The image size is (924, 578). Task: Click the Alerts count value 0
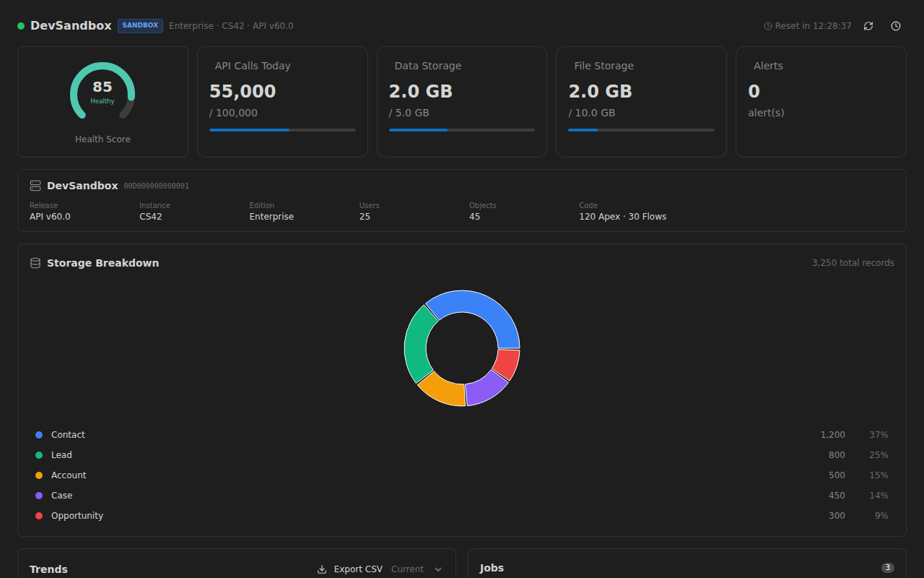(x=754, y=92)
